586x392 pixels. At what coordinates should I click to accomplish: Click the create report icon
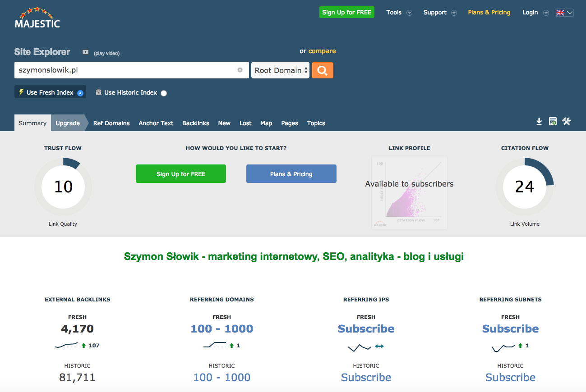coord(553,121)
